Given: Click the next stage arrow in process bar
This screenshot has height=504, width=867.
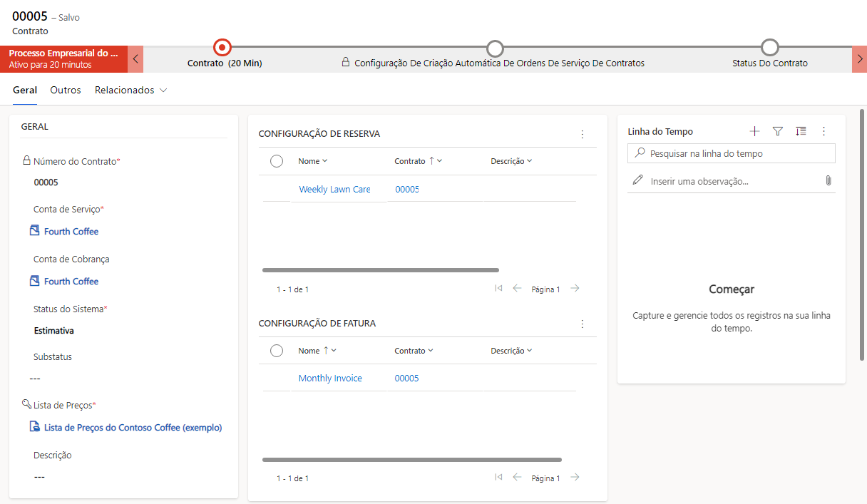Looking at the screenshot, I should coord(859,59).
